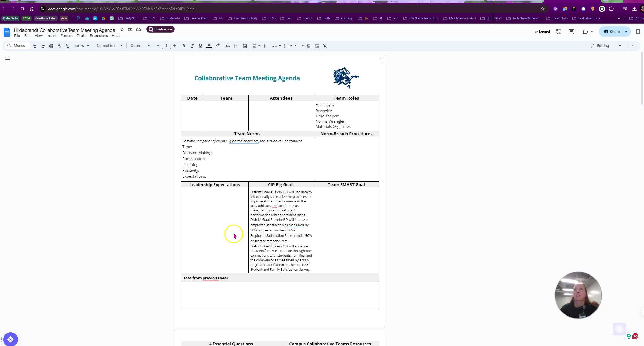Search the Menus box
The width and height of the screenshot is (644, 346).
tap(17, 46)
